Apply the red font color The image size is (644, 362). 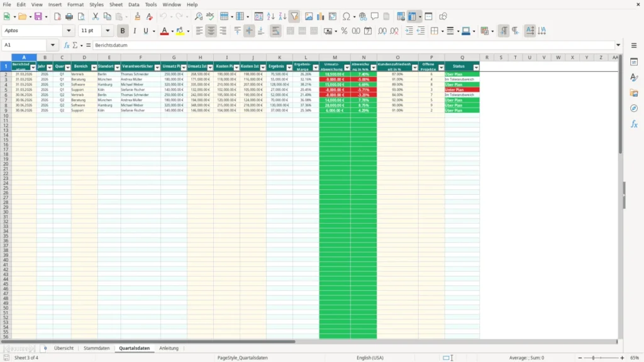point(164,31)
